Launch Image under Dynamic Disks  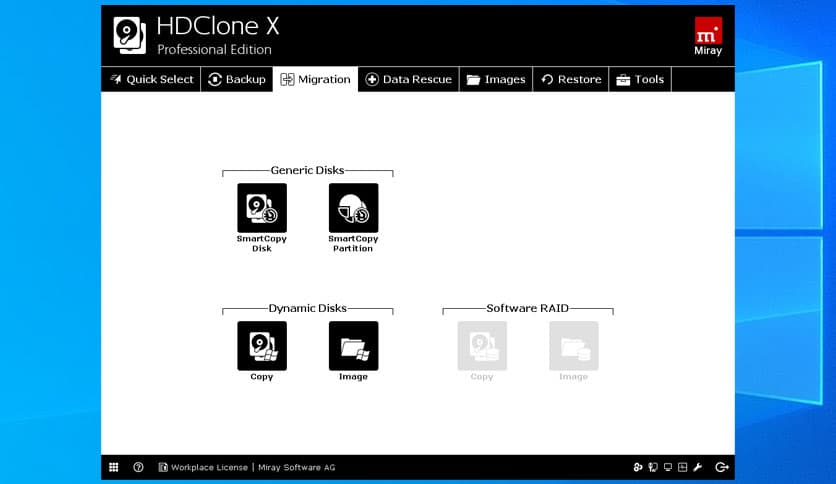353,345
